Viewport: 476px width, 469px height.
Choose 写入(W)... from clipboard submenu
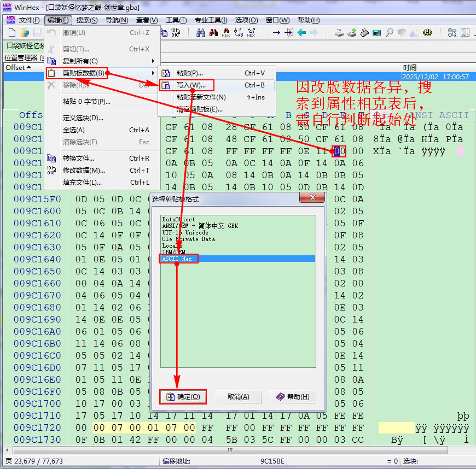click(x=217, y=85)
